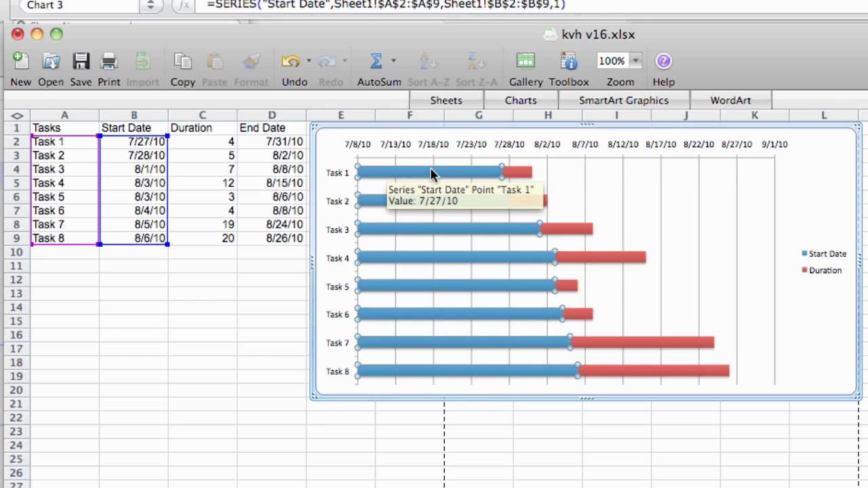Open the Gallery icon
Screen dimensions: 868x488
pos(526,62)
